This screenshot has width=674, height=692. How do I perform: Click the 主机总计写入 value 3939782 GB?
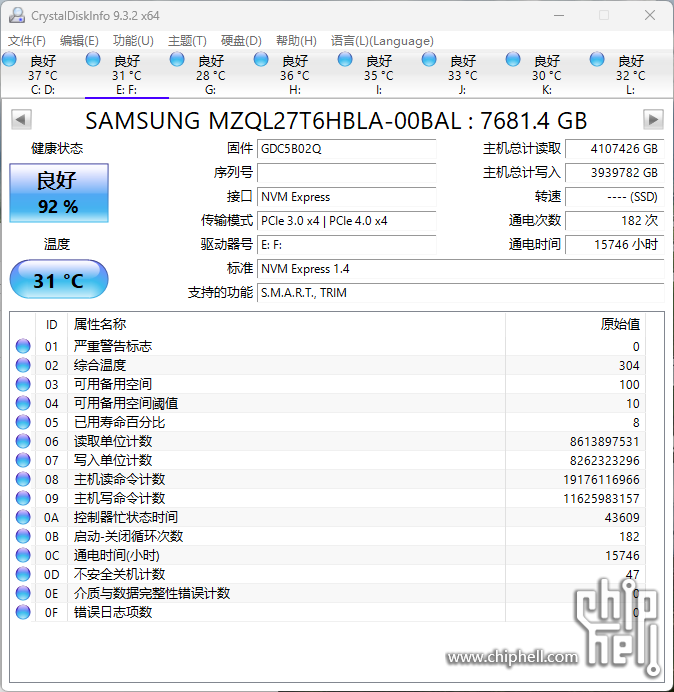click(615, 173)
